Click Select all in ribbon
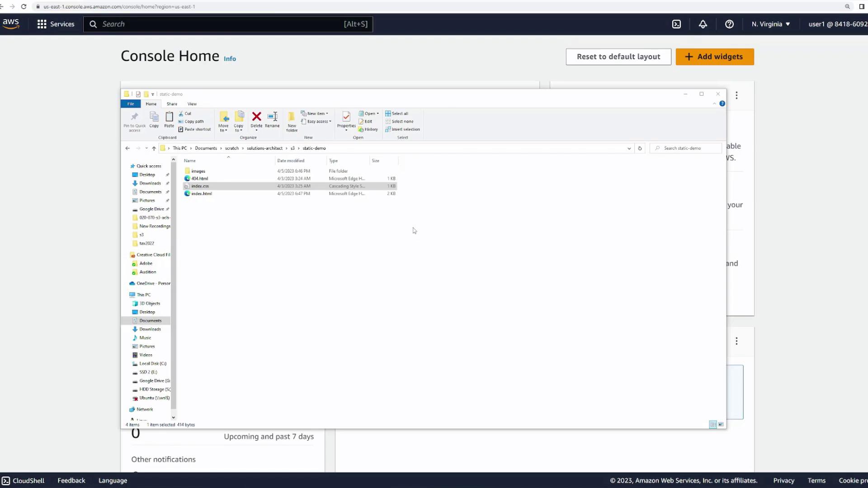This screenshot has width=868, height=488. click(x=397, y=113)
